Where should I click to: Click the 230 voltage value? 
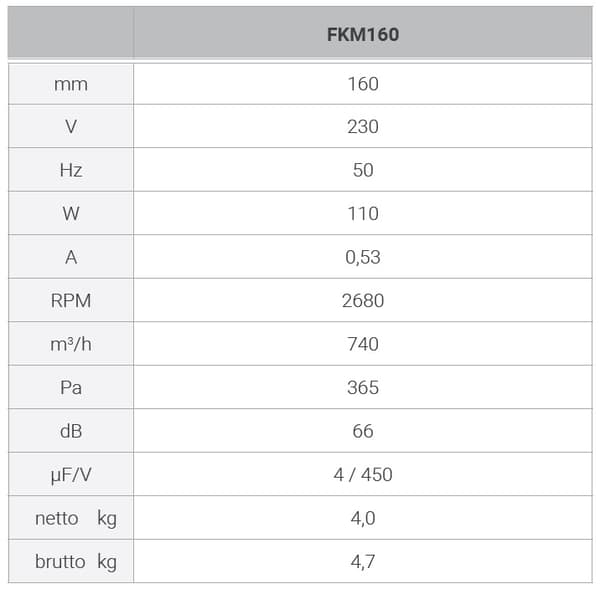(x=363, y=127)
